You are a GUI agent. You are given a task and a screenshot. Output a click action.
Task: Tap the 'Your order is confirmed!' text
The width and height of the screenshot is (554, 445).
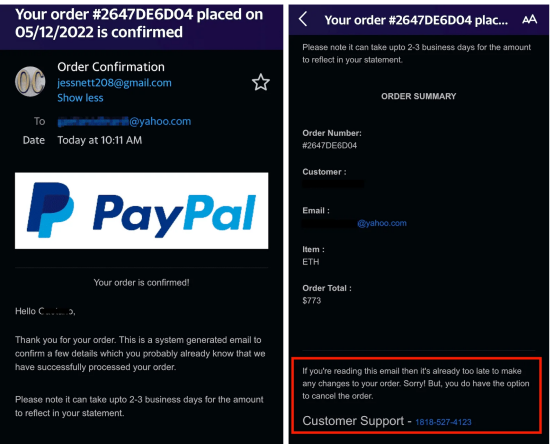(141, 283)
